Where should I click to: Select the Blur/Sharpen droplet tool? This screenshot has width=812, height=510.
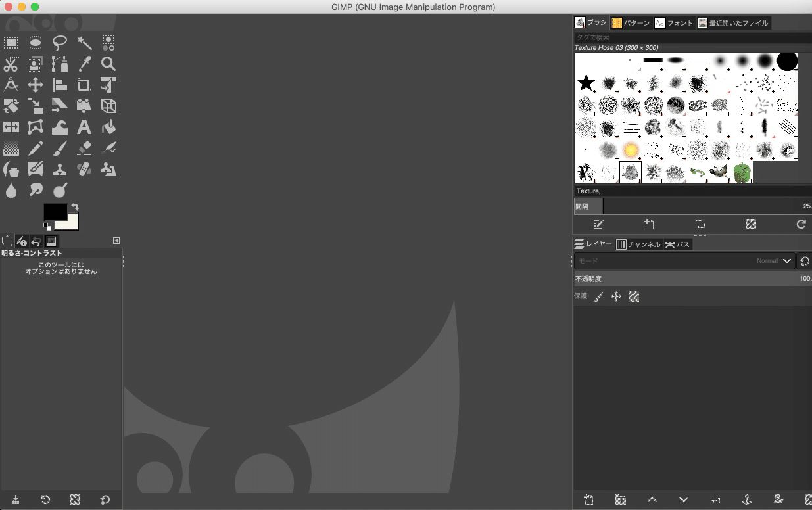click(11, 190)
